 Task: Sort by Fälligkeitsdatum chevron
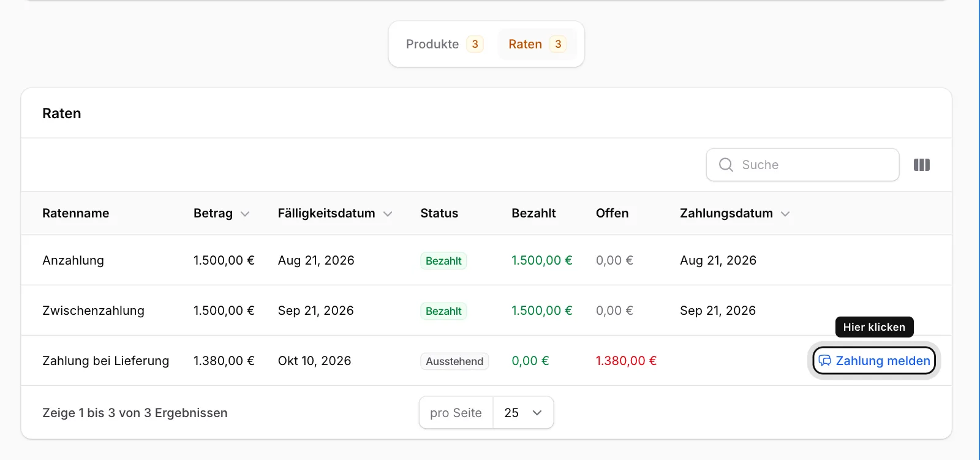(x=388, y=214)
